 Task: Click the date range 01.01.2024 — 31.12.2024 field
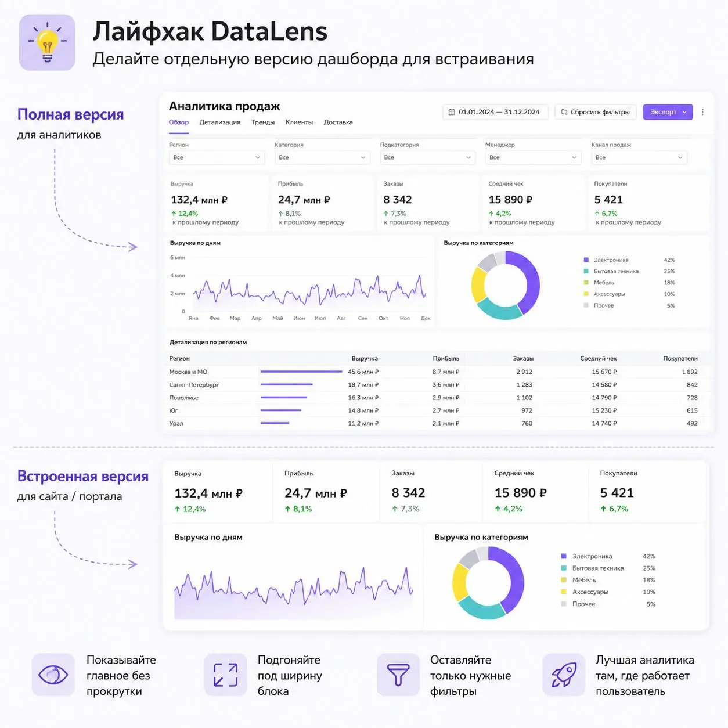(x=496, y=112)
